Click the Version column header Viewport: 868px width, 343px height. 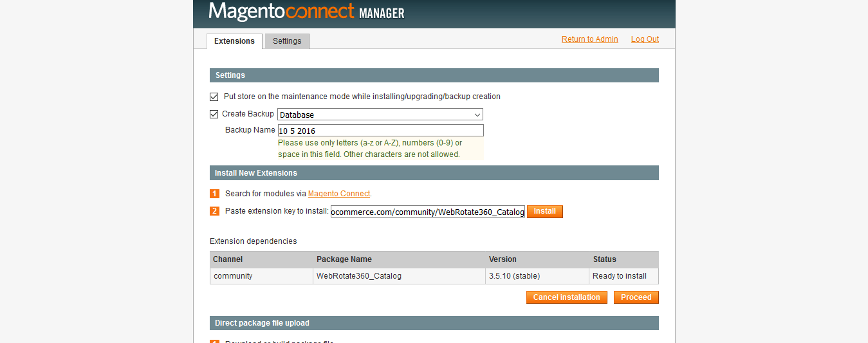537,259
